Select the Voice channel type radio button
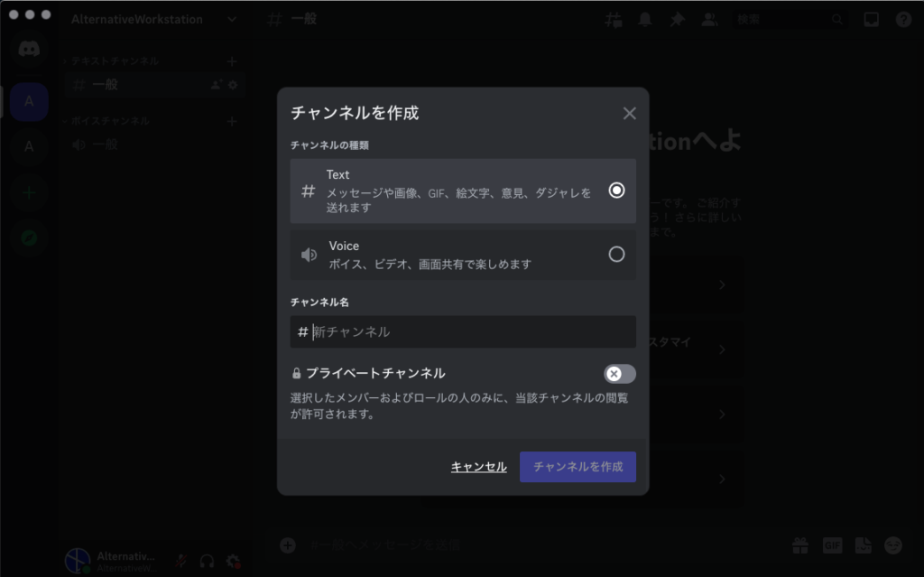924x577 pixels. pyautogui.click(x=616, y=255)
